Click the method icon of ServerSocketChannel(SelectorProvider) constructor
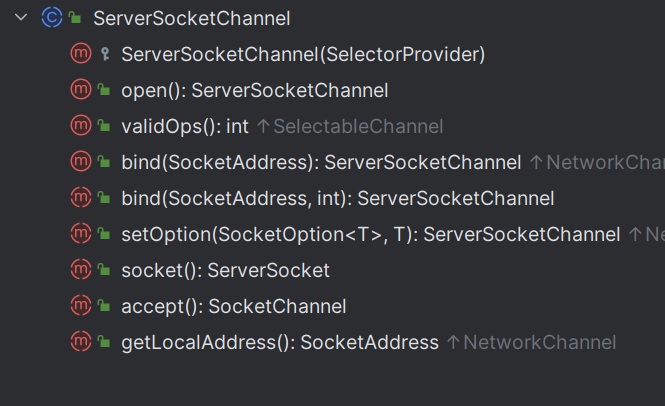The image size is (665, 406). [x=81, y=54]
